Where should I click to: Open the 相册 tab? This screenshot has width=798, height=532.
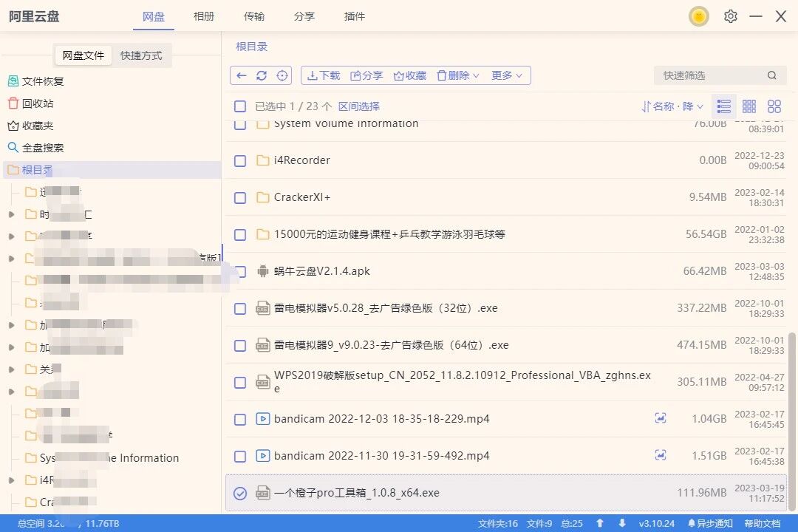204,16
